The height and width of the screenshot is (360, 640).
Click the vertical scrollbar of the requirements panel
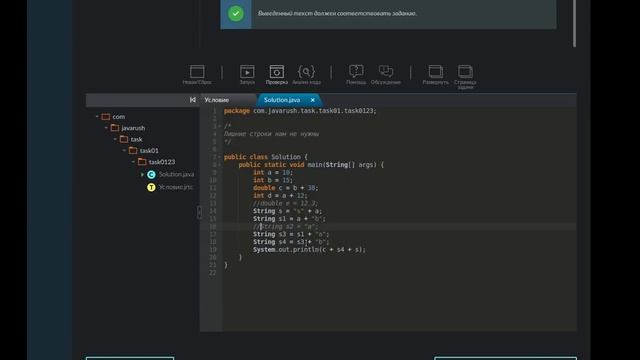[x=574, y=23]
